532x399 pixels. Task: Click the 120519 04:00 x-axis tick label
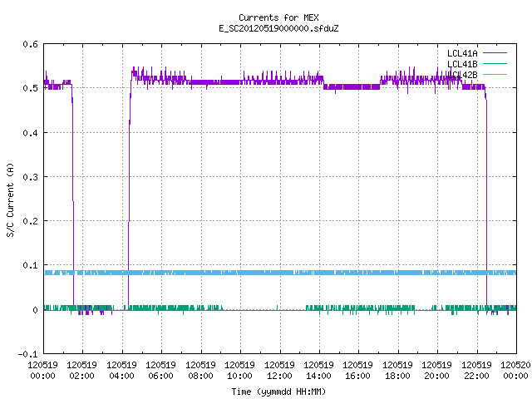tap(122, 370)
